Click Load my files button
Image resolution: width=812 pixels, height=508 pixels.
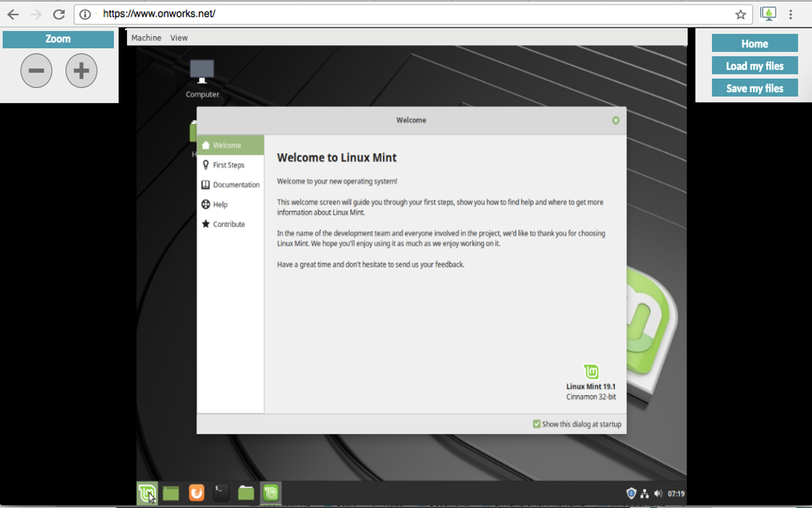[x=755, y=65]
